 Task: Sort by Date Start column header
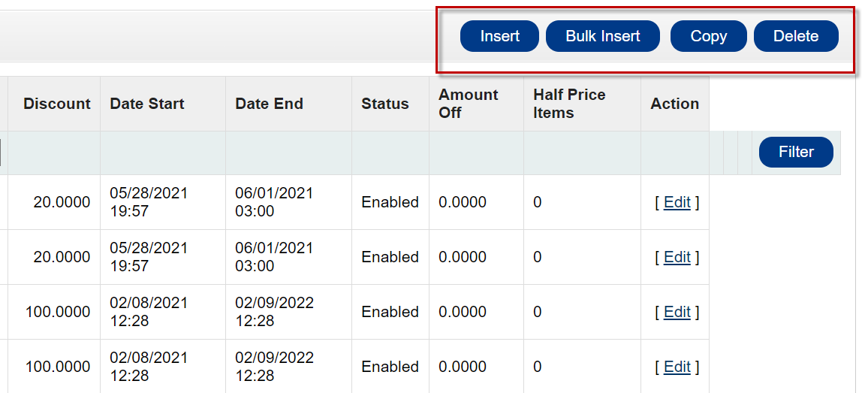[147, 104]
